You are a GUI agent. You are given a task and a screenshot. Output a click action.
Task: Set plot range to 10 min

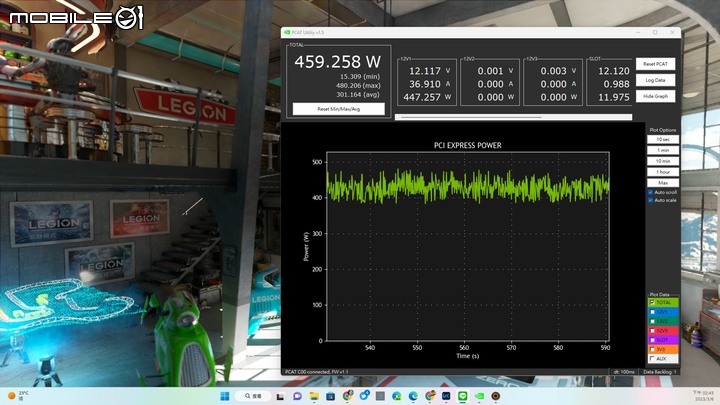663,161
